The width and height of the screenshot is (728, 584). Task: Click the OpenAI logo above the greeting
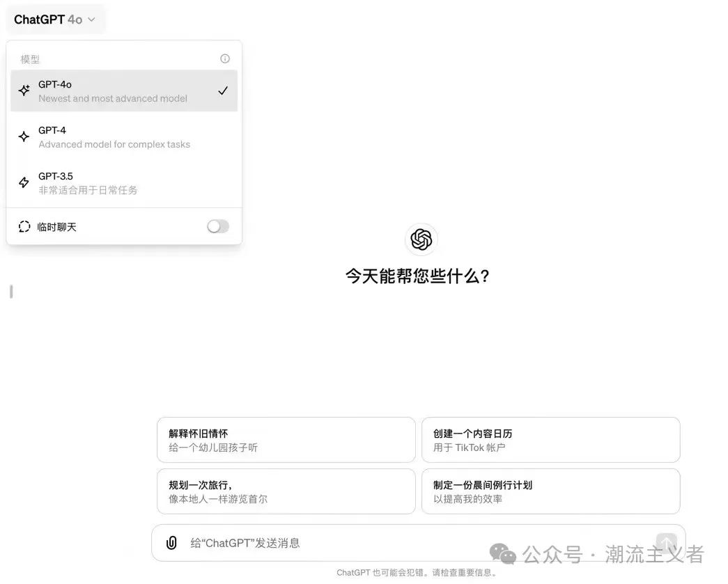pyautogui.click(x=421, y=239)
